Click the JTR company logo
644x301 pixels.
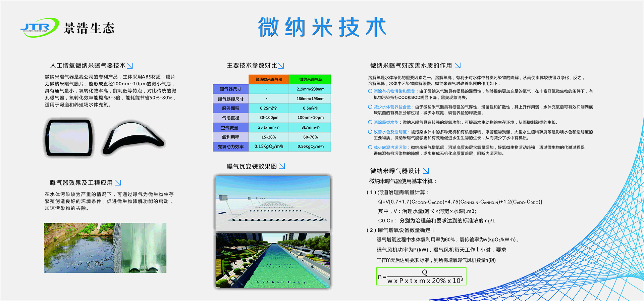click(39, 28)
